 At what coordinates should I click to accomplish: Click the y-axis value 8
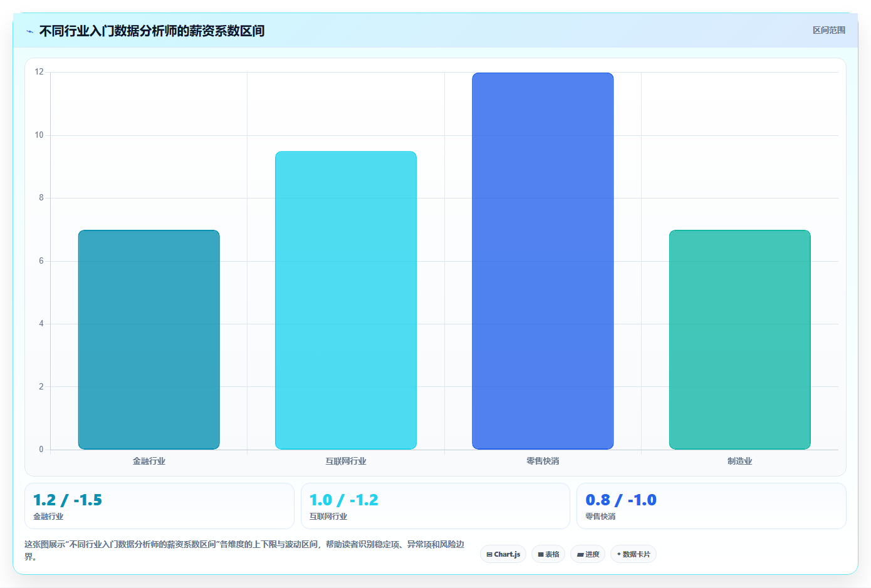[41, 198]
